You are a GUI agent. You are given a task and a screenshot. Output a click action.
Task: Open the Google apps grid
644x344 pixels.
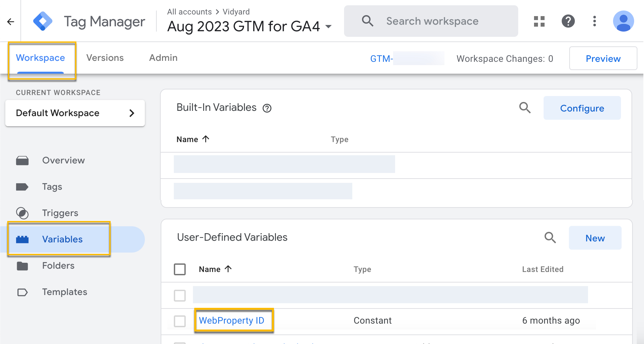click(x=539, y=21)
